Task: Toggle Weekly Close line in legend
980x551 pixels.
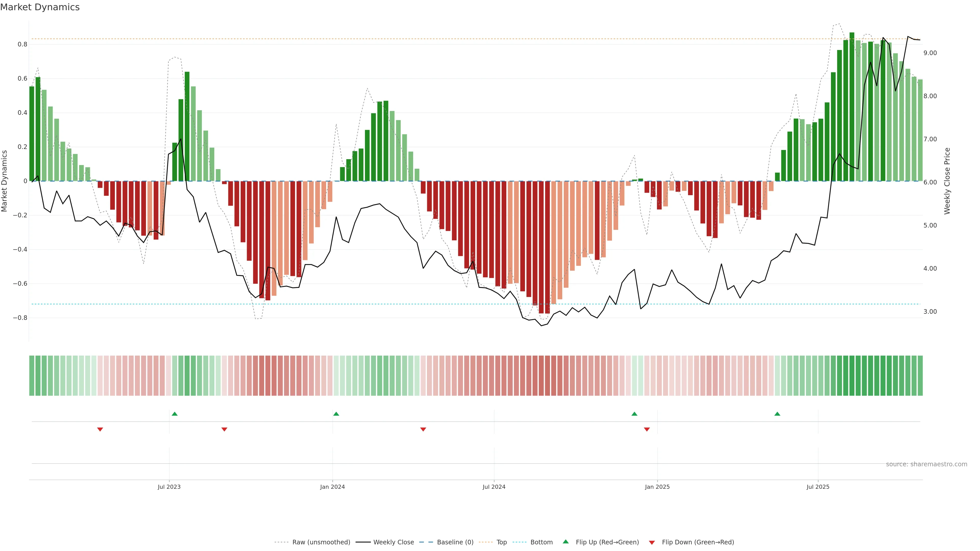Action: (393, 542)
